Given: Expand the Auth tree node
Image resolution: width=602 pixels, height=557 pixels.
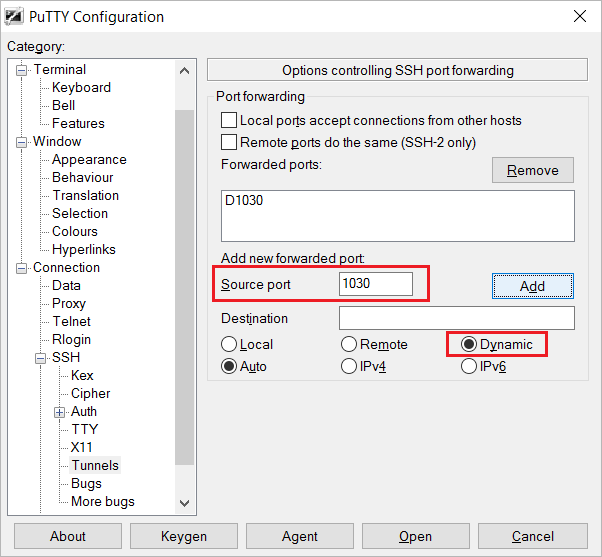Looking at the screenshot, I should (x=59, y=413).
